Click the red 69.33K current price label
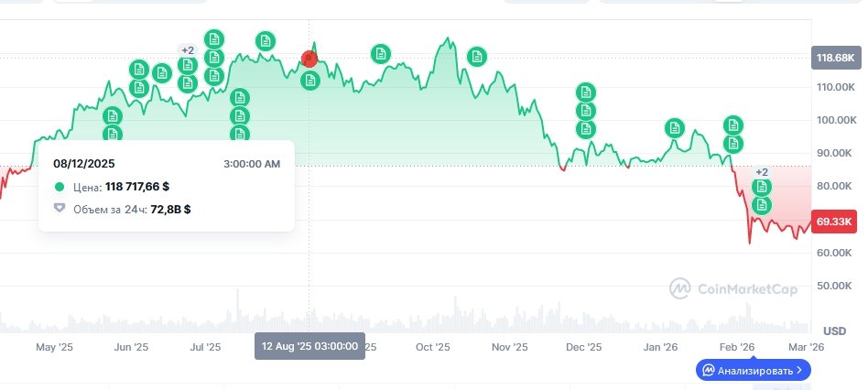 coord(835,222)
